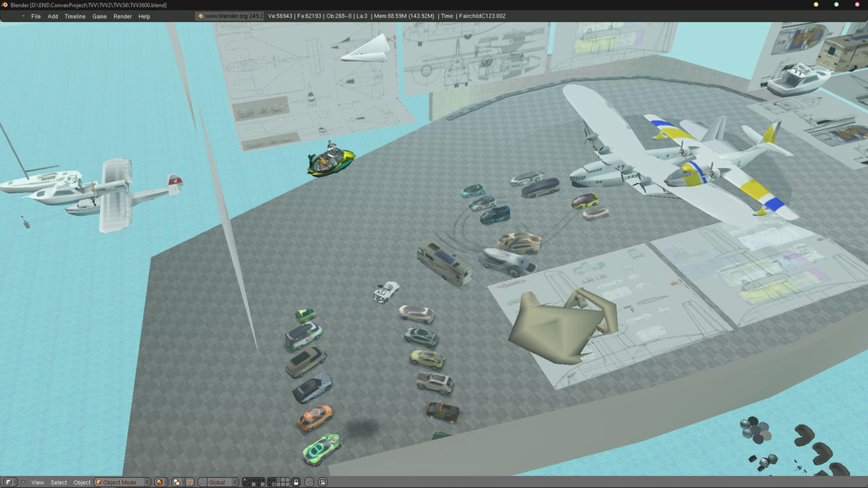The image size is (868, 488).
Task: Click the orange cube Object Mode icon
Action: (100, 482)
